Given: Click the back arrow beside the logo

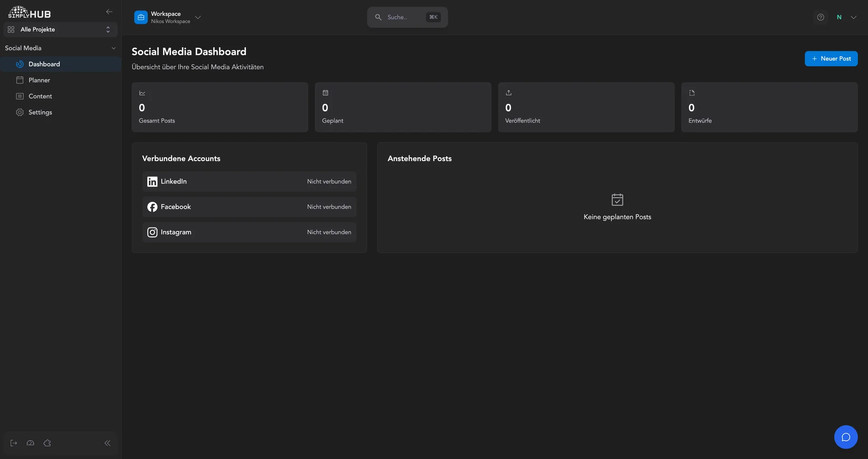Looking at the screenshot, I should [x=109, y=12].
